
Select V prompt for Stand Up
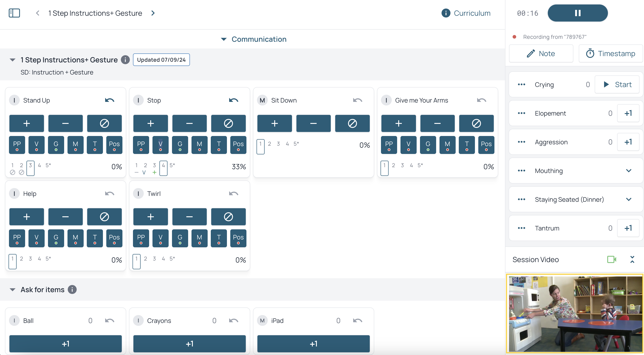click(x=37, y=145)
